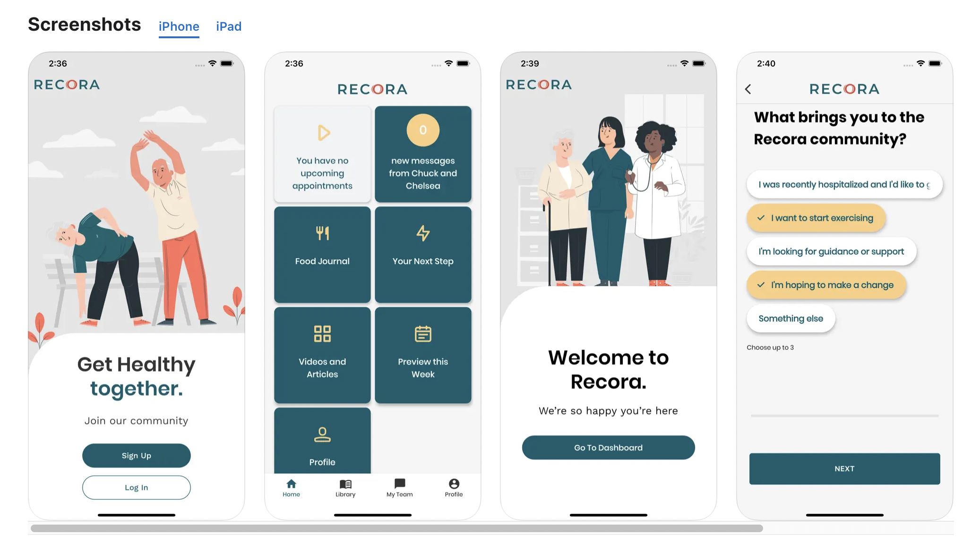Image resolution: width=980 pixels, height=560 pixels.
Task: Expand new messages from Chuck and Chelsea
Action: click(x=423, y=153)
